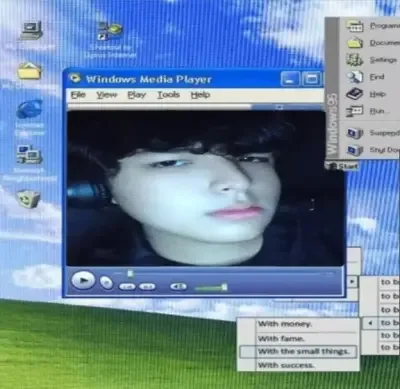The height and width of the screenshot is (389, 400).
Task: Play the video in Media Player
Action: tap(83, 280)
